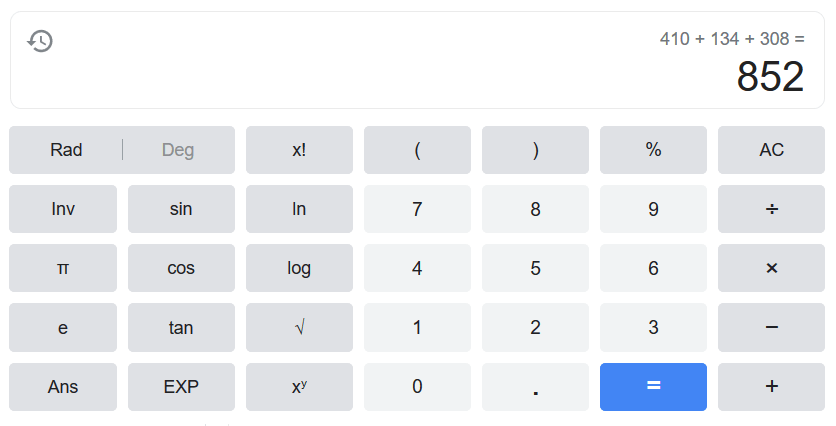Click the number 7 key
Screen dimensions: 836x426
click(417, 209)
